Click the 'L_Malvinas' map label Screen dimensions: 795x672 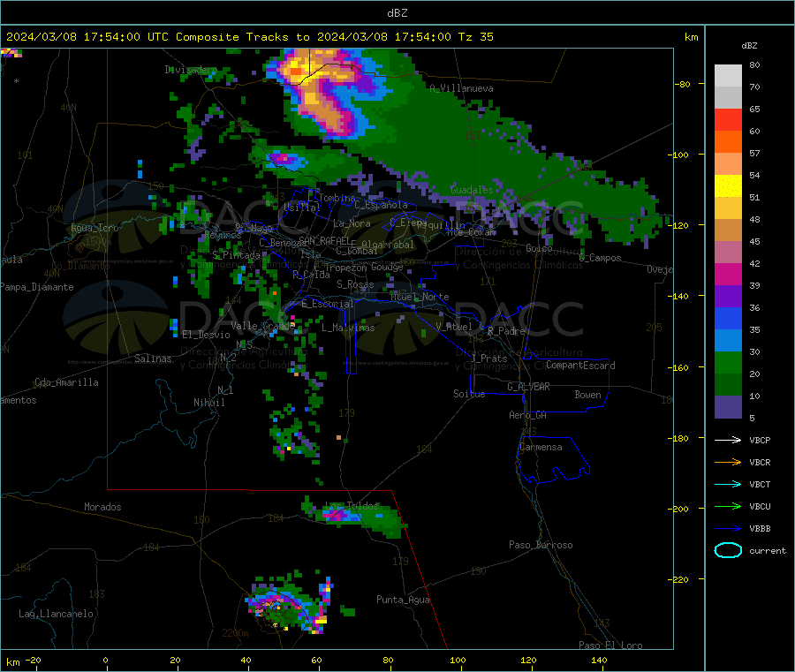pos(348,328)
